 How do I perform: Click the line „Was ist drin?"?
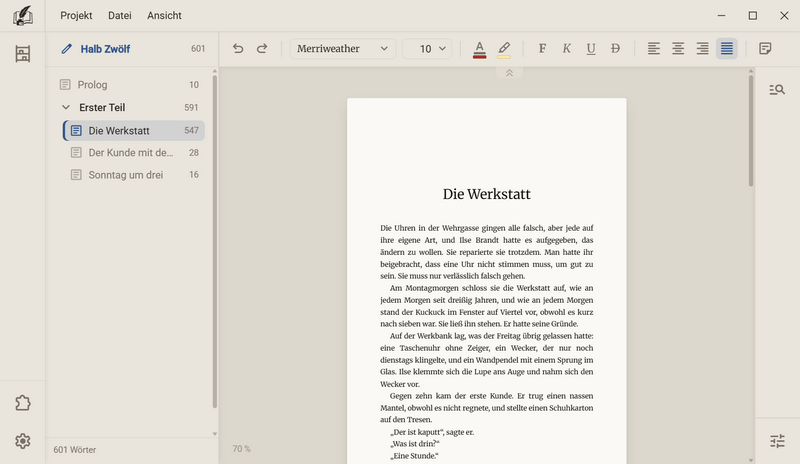(x=414, y=444)
